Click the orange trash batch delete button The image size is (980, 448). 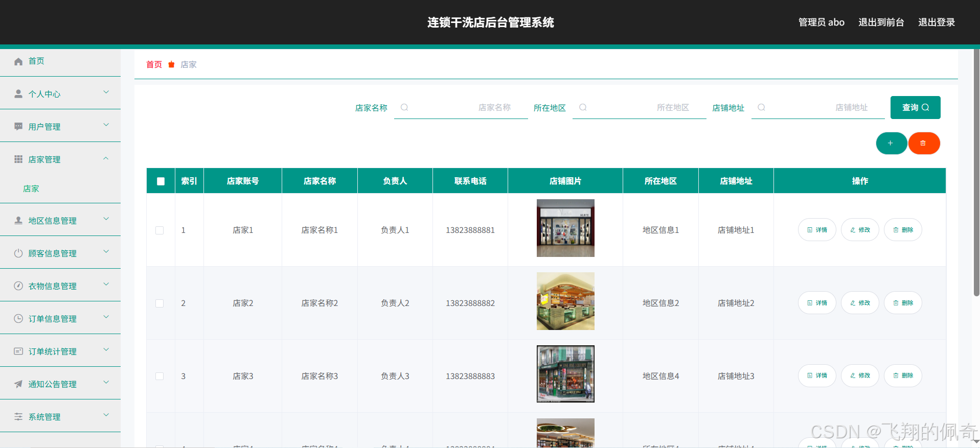click(924, 143)
